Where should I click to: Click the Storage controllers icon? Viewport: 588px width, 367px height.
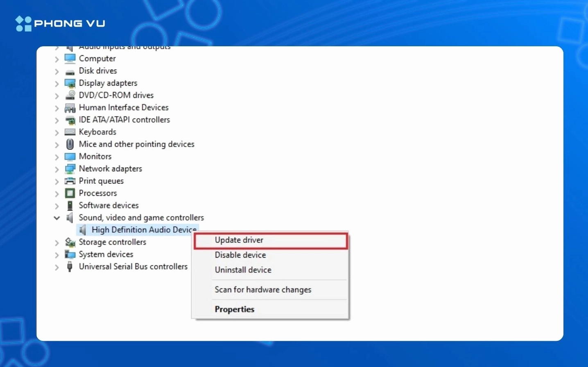[70, 242]
